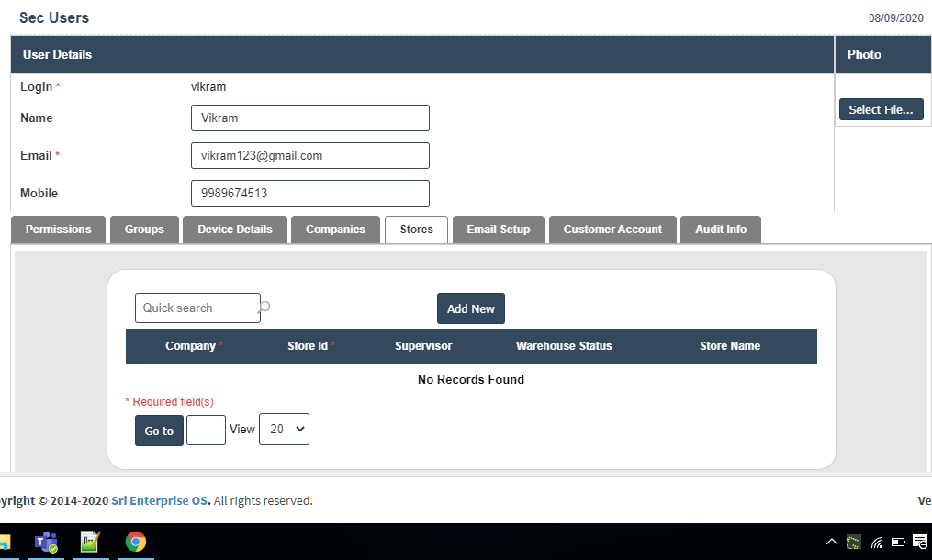Image resolution: width=932 pixels, height=560 pixels.
Task: Open Microsoft Teams from the taskbar
Action: [x=46, y=542]
